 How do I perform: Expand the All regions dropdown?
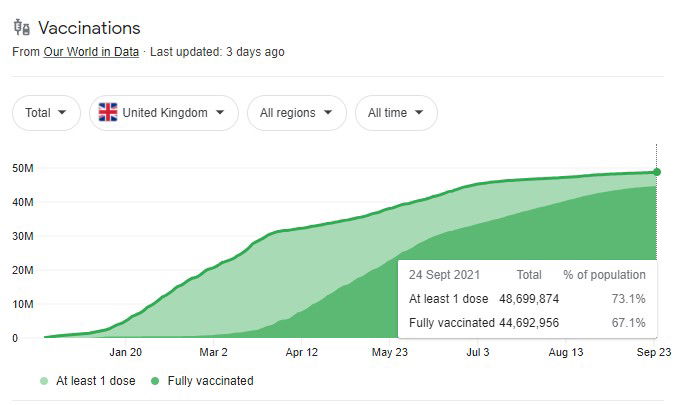pyautogui.click(x=296, y=113)
